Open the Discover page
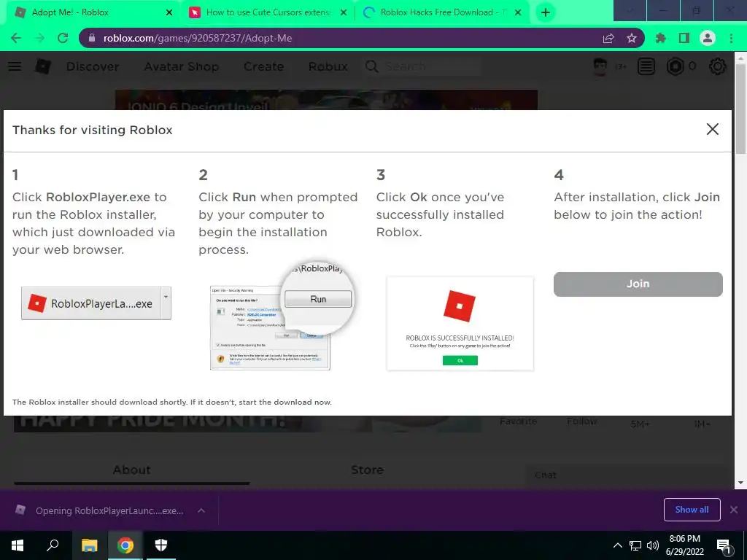This screenshot has height=560, width=747. coord(93,66)
